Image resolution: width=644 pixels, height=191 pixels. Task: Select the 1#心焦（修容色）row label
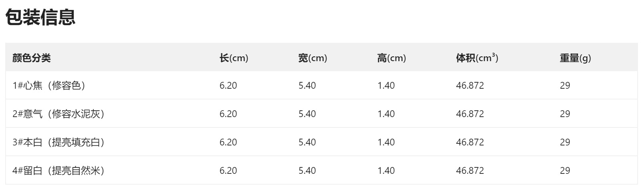tap(49, 86)
